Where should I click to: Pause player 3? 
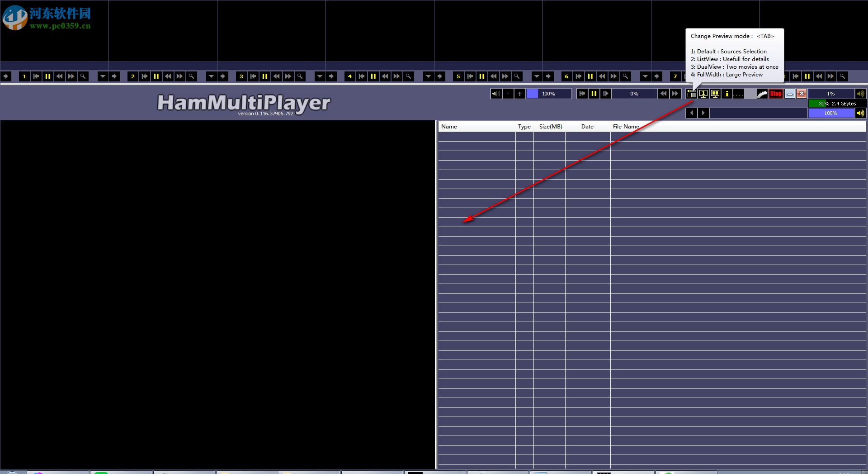(x=265, y=76)
